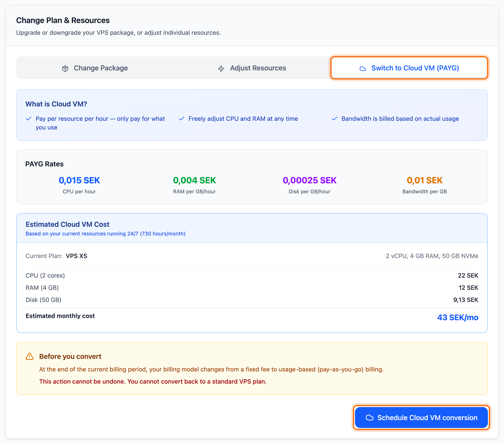Screen dimensions: 504x444
Task: Click the 0,004 SEK RAM rate
Action: 194,181
